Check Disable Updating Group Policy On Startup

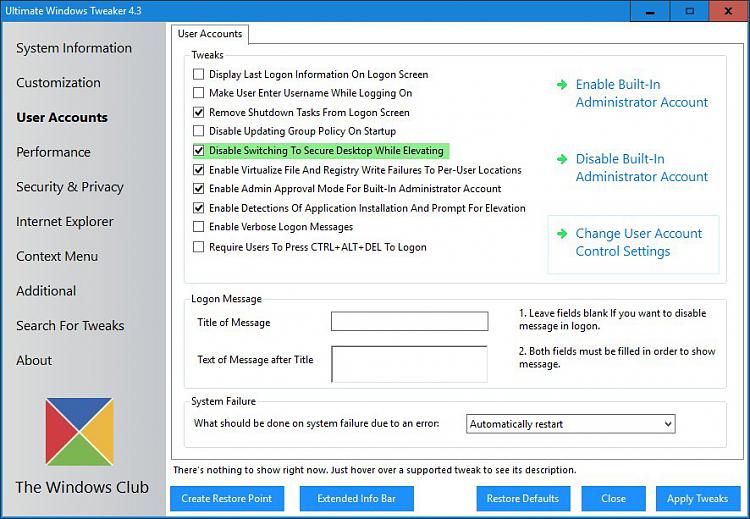point(199,131)
